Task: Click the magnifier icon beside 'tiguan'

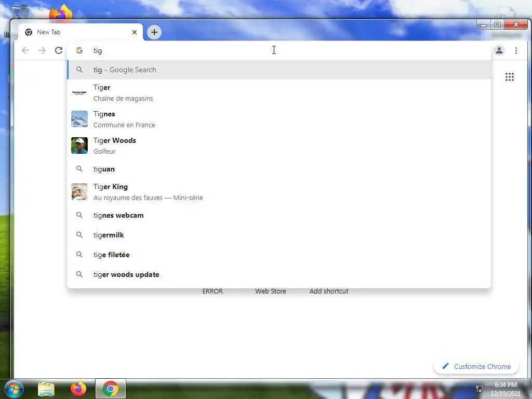Action: 79,169
